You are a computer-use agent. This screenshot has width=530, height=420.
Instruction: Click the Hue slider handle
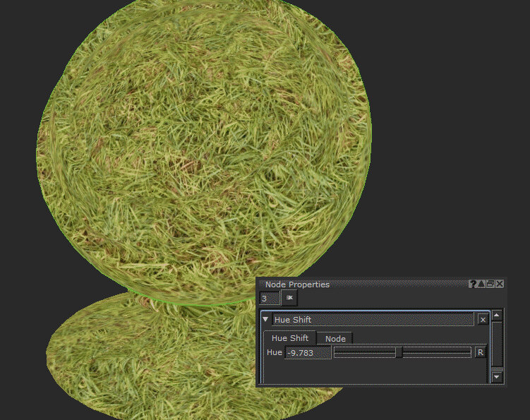pos(399,352)
